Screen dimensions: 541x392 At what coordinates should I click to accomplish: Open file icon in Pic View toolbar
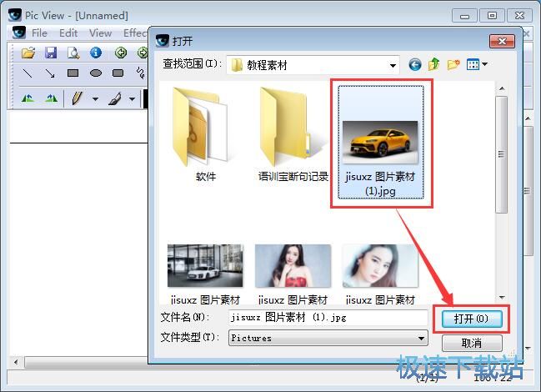[28, 53]
